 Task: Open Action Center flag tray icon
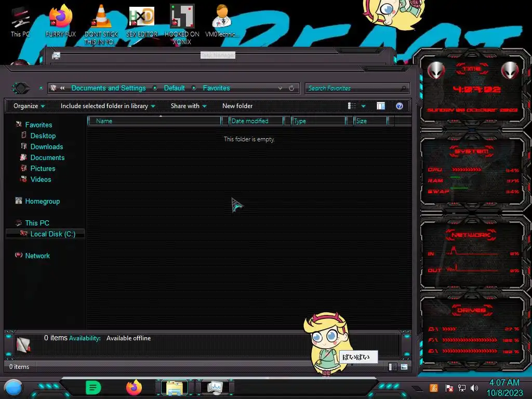(x=449, y=388)
